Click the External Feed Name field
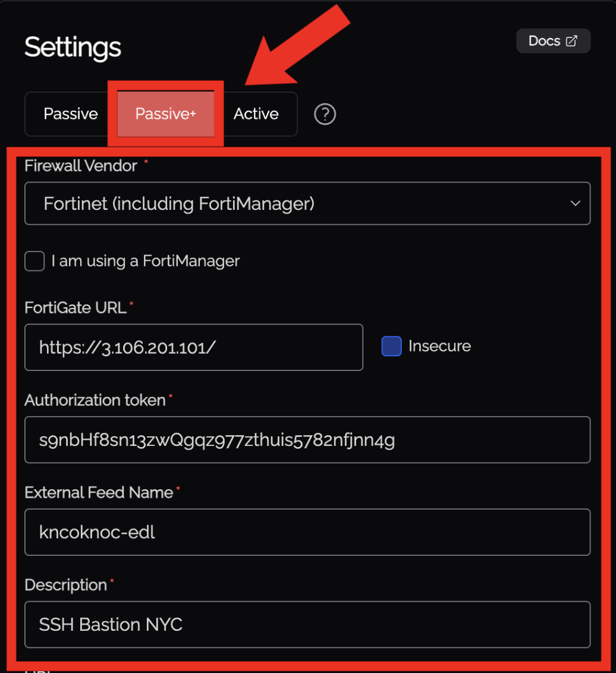616x673 pixels. [x=307, y=532]
